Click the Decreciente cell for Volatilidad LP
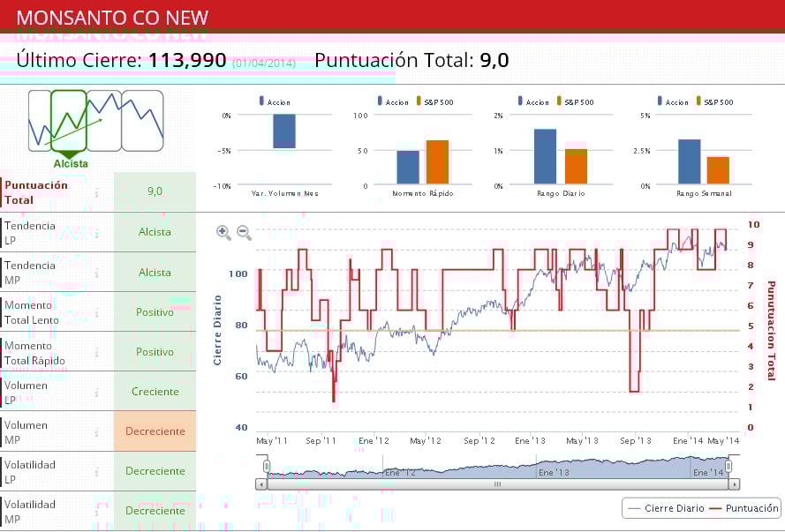The height and width of the screenshot is (532, 785). tap(155, 471)
